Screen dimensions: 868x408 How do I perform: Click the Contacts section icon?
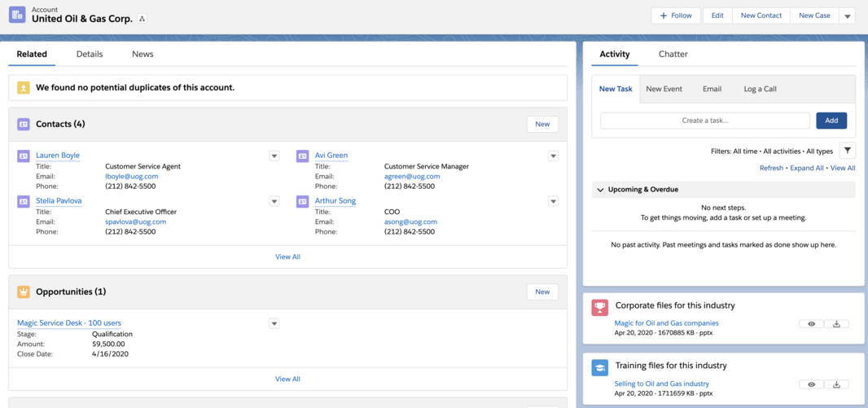coord(24,125)
